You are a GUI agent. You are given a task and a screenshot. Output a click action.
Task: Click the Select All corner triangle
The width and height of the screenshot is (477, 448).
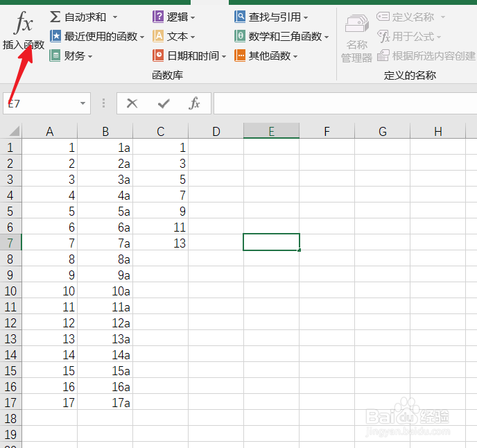pyautogui.click(x=15, y=131)
